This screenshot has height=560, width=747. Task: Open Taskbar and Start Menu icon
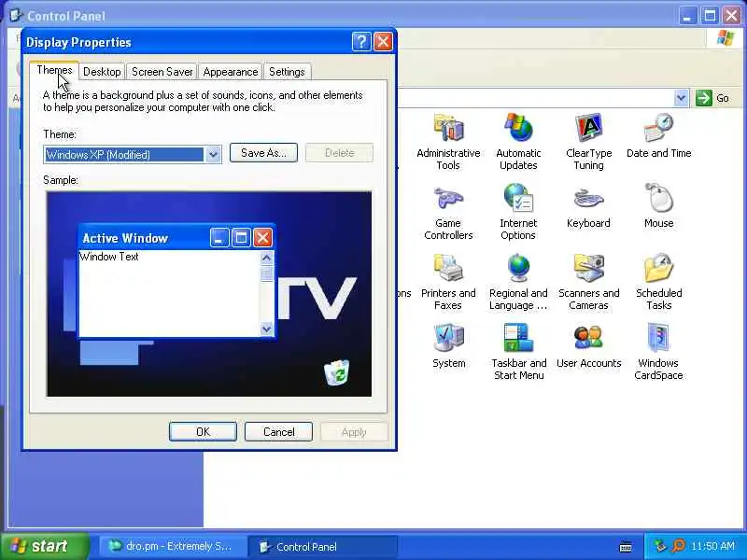(518, 338)
